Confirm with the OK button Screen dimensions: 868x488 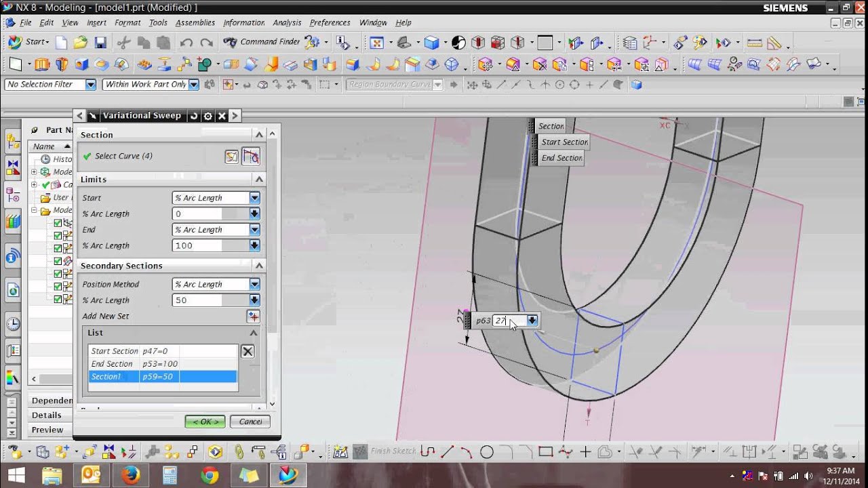[205, 422]
